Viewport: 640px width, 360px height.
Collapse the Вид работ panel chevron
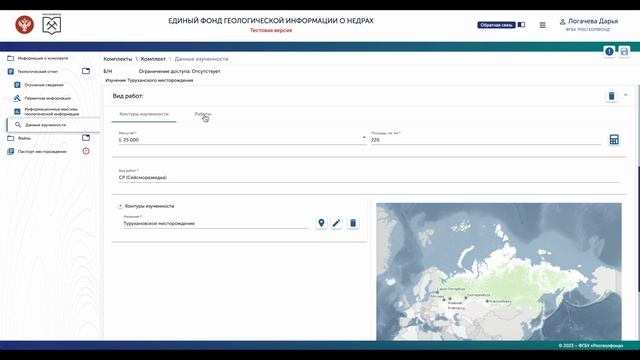pyautogui.click(x=626, y=96)
